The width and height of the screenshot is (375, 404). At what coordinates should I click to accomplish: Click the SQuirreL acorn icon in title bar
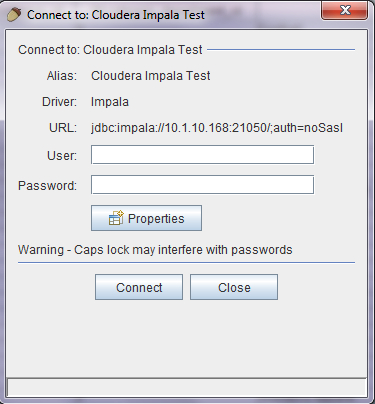14,15
